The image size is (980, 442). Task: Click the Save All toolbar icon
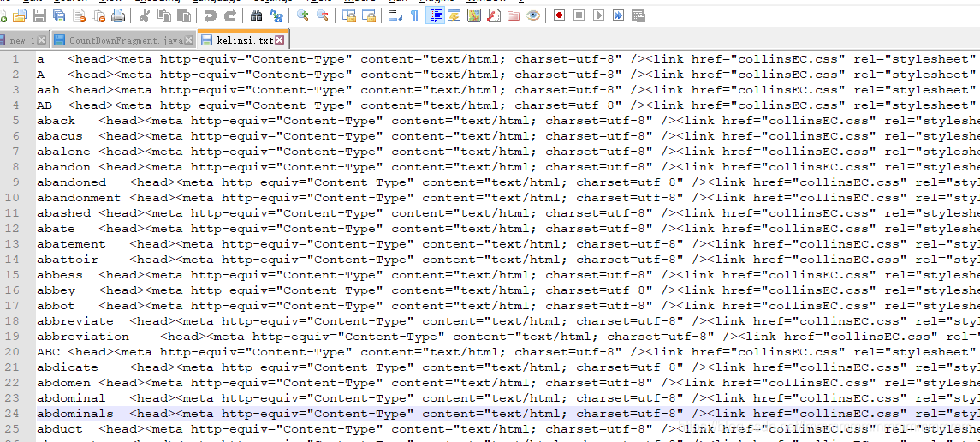click(59, 15)
